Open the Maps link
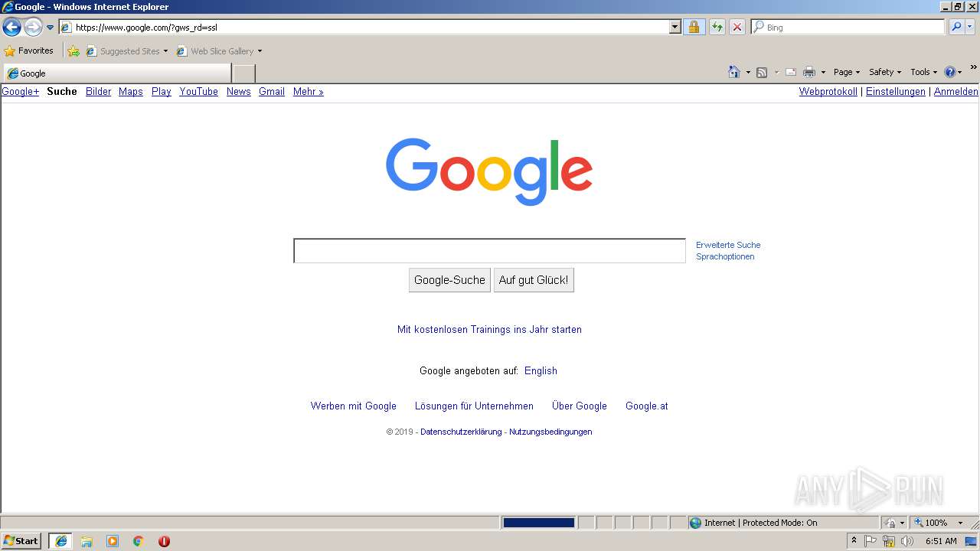980x551 pixels. click(131, 92)
